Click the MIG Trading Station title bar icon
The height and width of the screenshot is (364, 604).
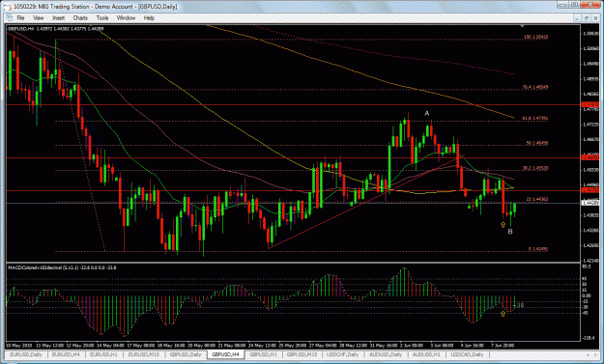pyautogui.click(x=8, y=6)
